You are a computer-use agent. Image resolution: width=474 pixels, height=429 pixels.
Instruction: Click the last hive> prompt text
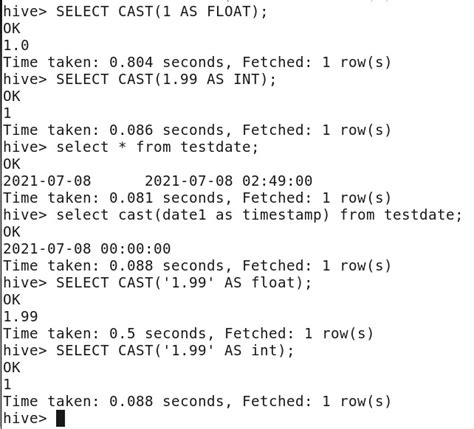tap(25, 418)
